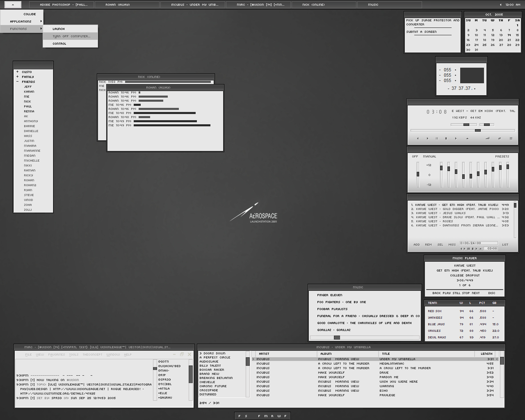Select Launch in Functions submenu
Screen dimensions: 525x420
click(70, 29)
